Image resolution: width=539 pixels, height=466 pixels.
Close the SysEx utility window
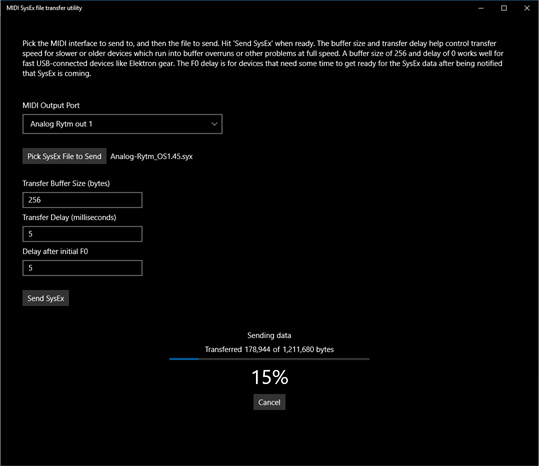click(x=527, y=8)
